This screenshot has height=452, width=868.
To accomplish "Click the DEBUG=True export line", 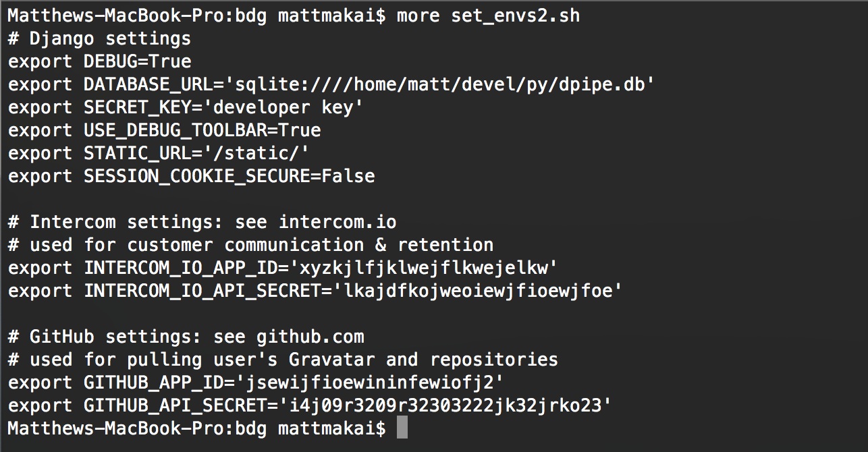I will tap(100, 61).
